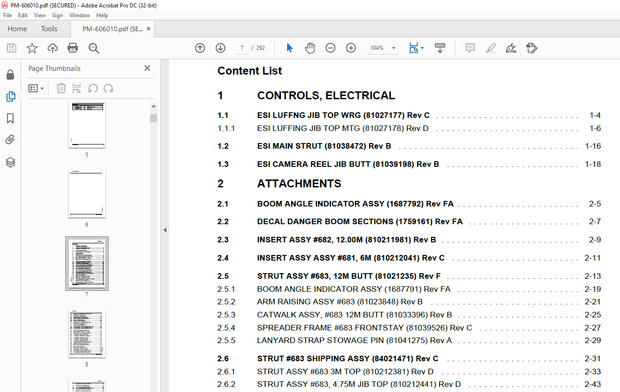620x392 pixels.
Task: Click the Print icon
Action: 73,48
